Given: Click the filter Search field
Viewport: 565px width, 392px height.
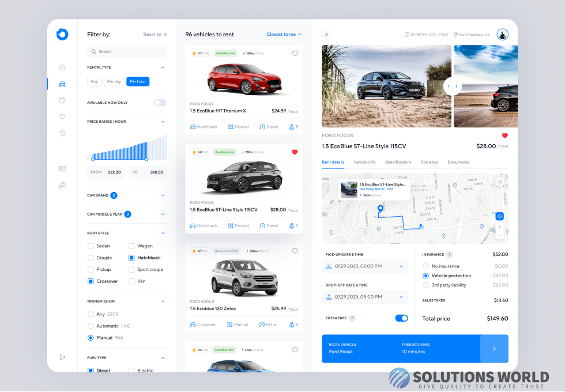Looking at the screenshot, I should point(127,51).
